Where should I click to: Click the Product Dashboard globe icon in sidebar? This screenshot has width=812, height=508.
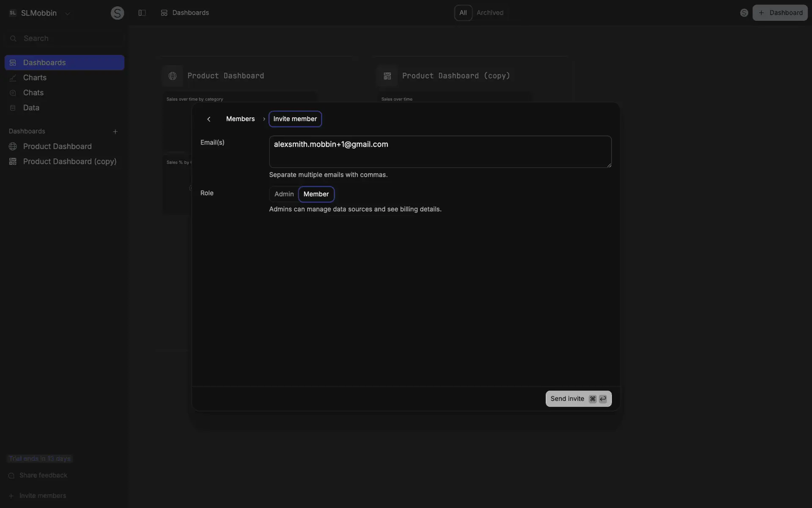tap(13, 146)
